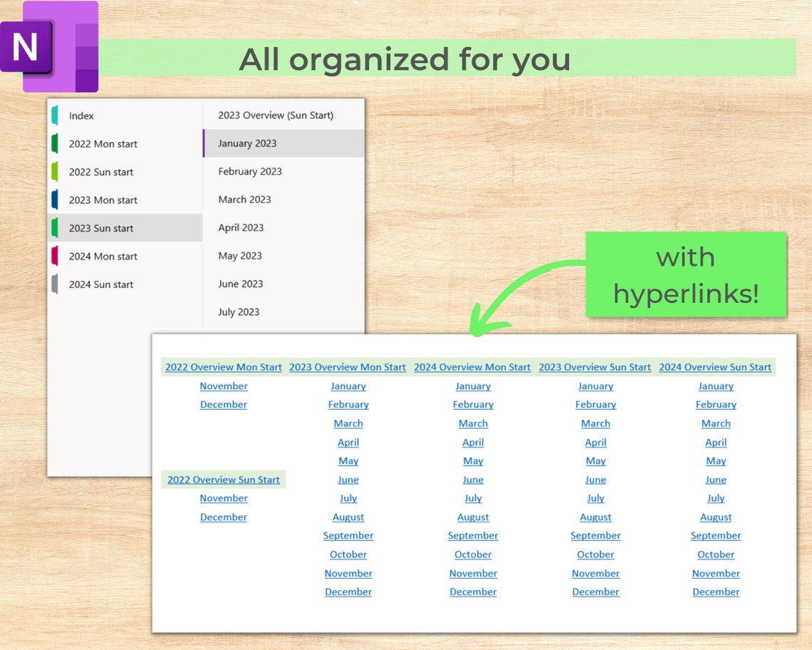Select the gray tab beside 2024 Sun start
This screenshot has width=812, height=650.
[55, 284]
